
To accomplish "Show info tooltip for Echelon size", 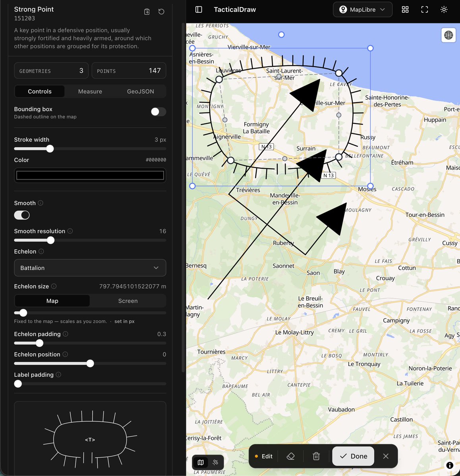I will click(54, 286).
